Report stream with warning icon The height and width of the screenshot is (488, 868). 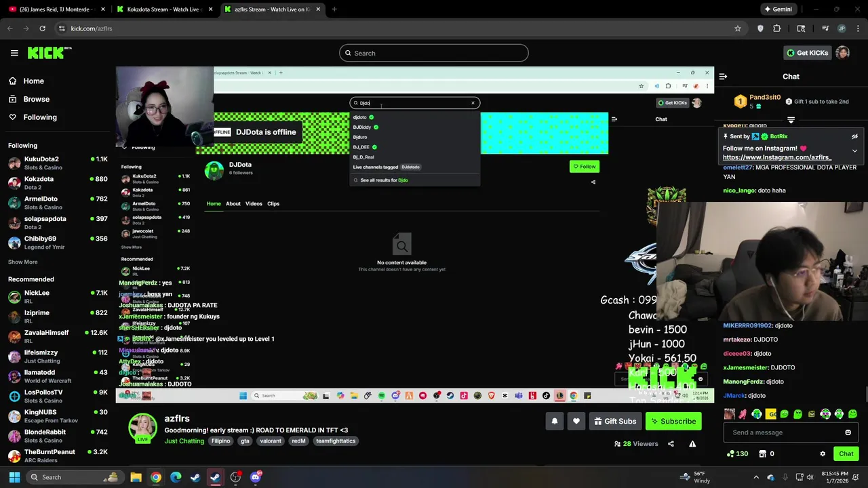[x=692, y=444]
